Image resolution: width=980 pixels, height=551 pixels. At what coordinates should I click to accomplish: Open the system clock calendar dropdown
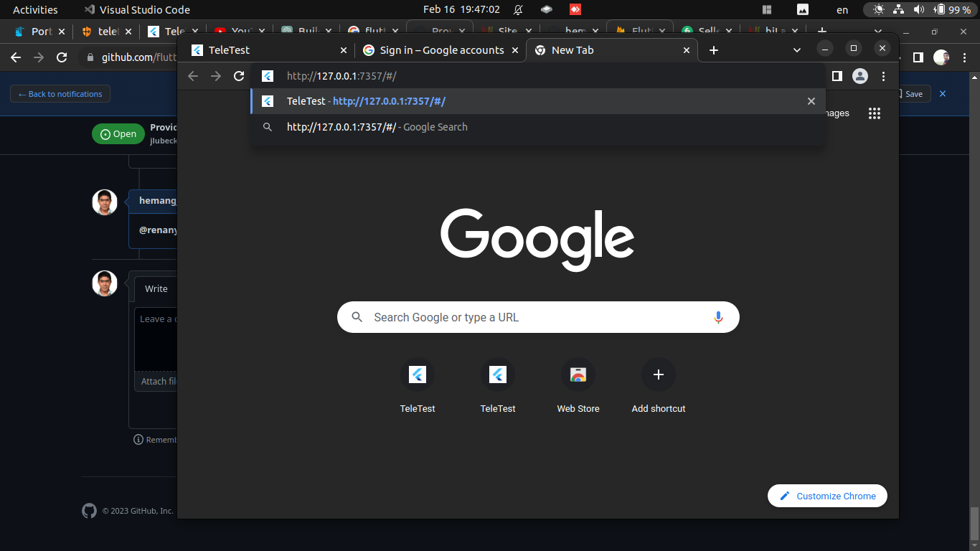point(459,9)
